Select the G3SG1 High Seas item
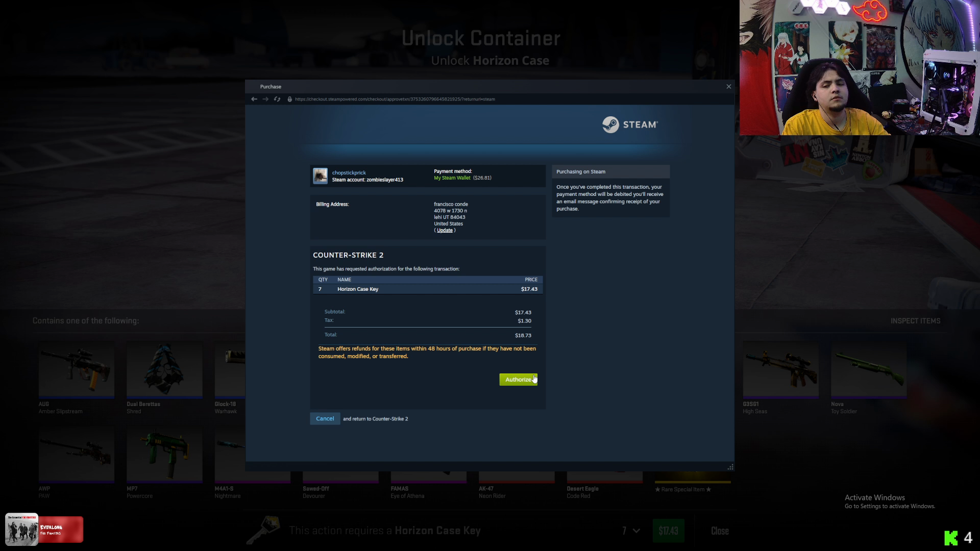This screenshot has height=551, width=980. (x=780, y=379)
